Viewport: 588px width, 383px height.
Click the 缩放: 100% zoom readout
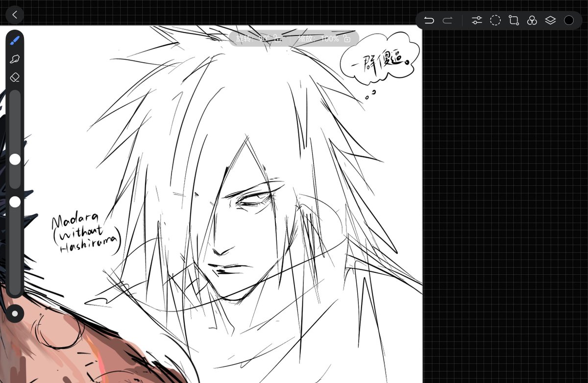(x=318, y=38)
